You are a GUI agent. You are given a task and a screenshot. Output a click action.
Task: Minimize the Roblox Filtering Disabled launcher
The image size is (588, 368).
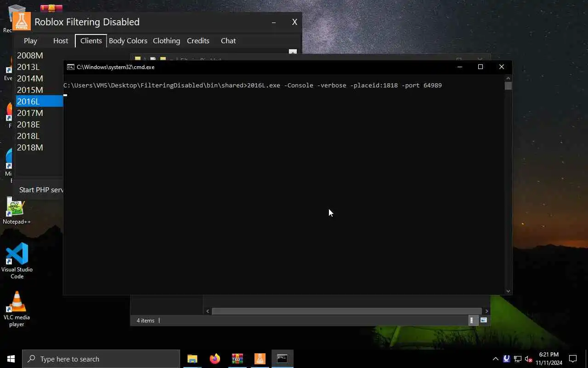click(274, 22)
